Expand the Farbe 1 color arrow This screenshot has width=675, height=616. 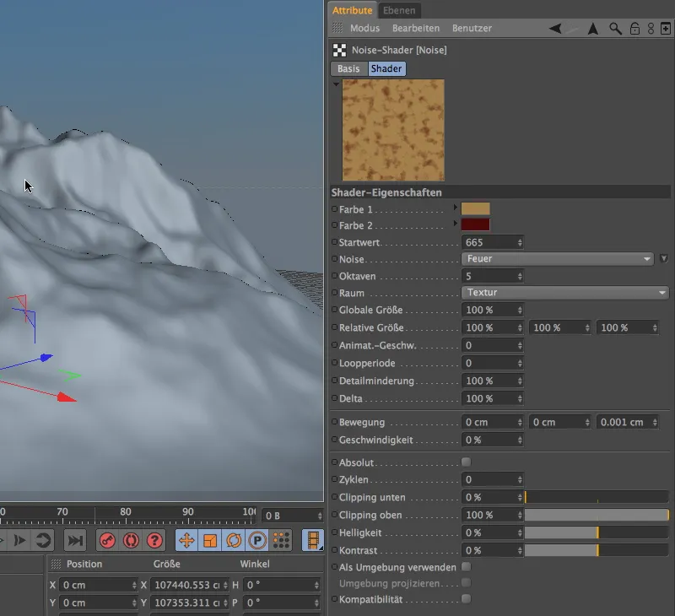click(x=455, y=208)
